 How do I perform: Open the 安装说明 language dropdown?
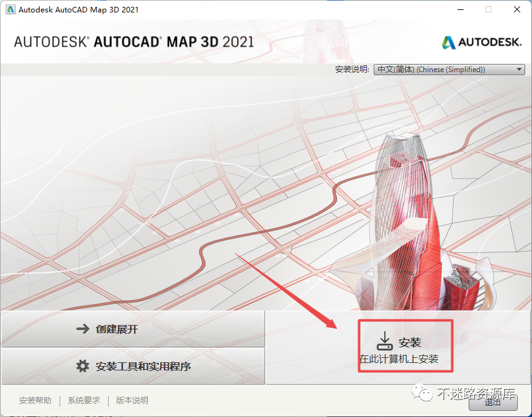pyautogui.click(x=449, y=69)
